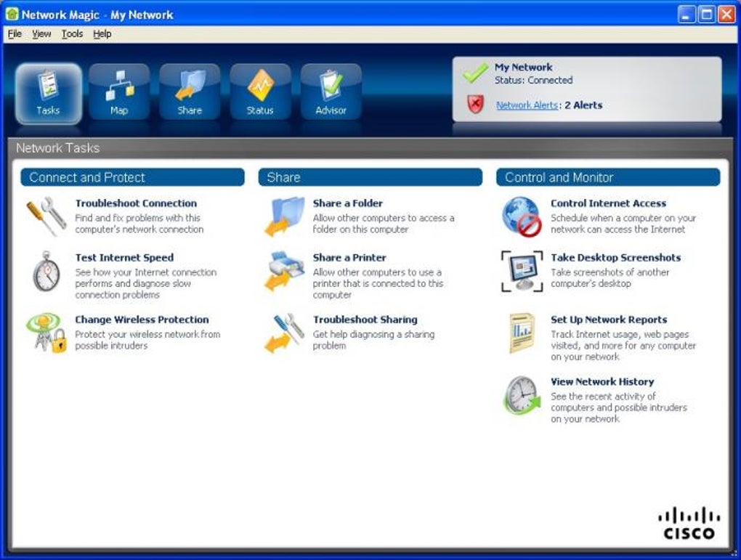
Task: Minimize the Network Magic window
Action: point(687,15)
